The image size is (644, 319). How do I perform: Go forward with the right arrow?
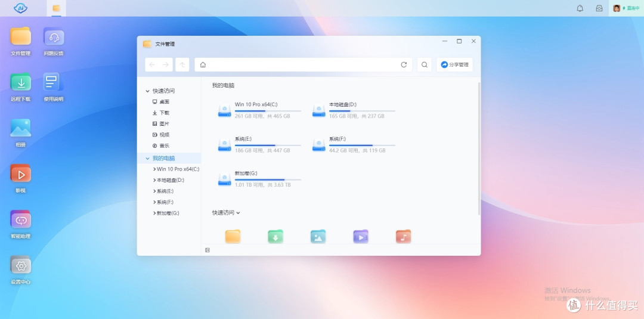click(x=166, y=64)
